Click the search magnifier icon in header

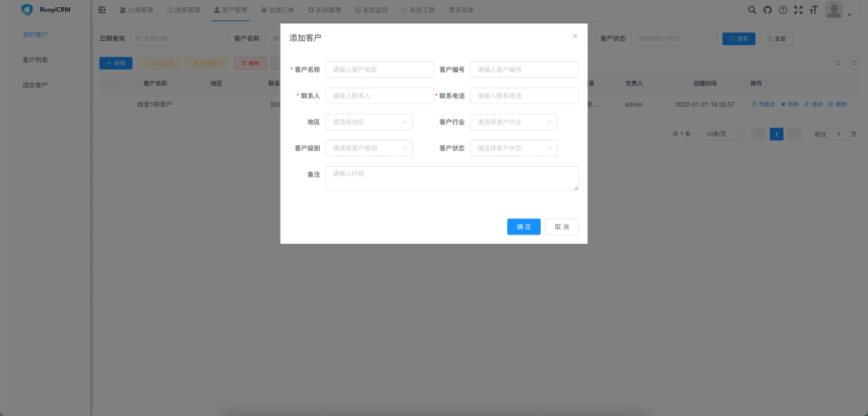click(x=752, y=10)
